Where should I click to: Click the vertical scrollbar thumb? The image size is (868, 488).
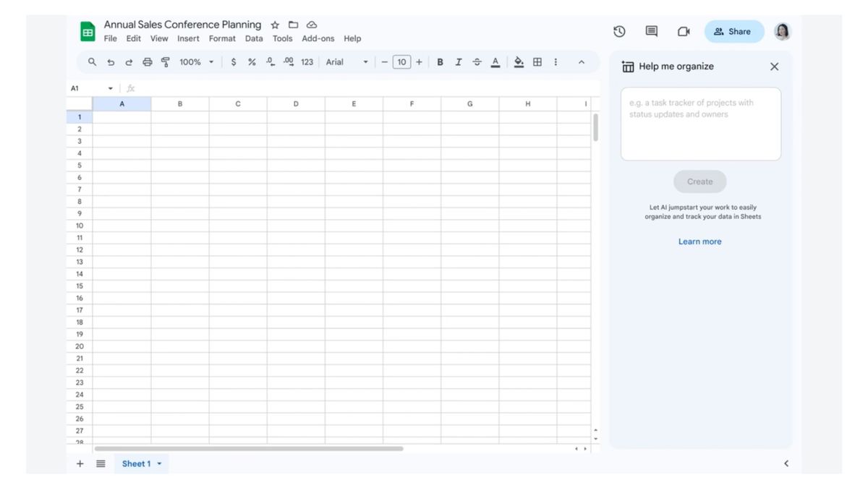click(x=595, y=127)
